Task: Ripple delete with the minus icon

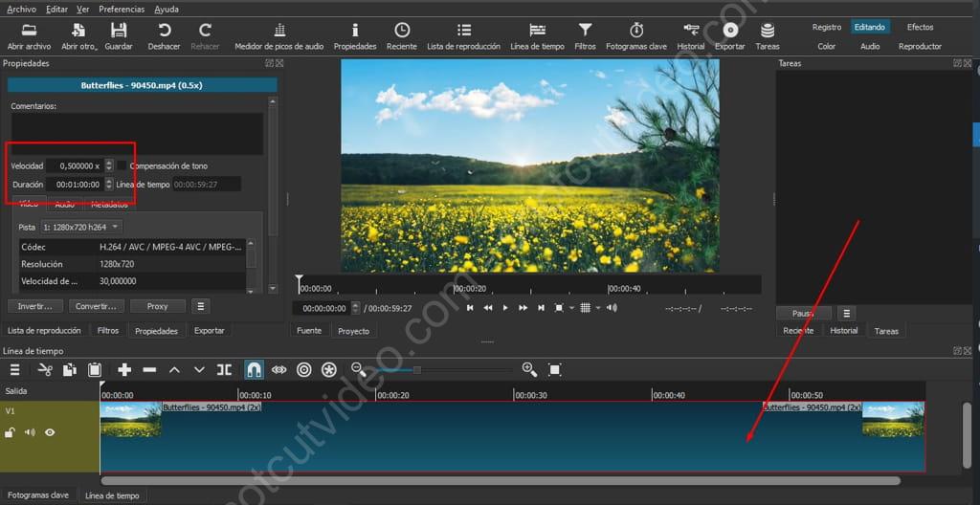Action: (149, 370)
